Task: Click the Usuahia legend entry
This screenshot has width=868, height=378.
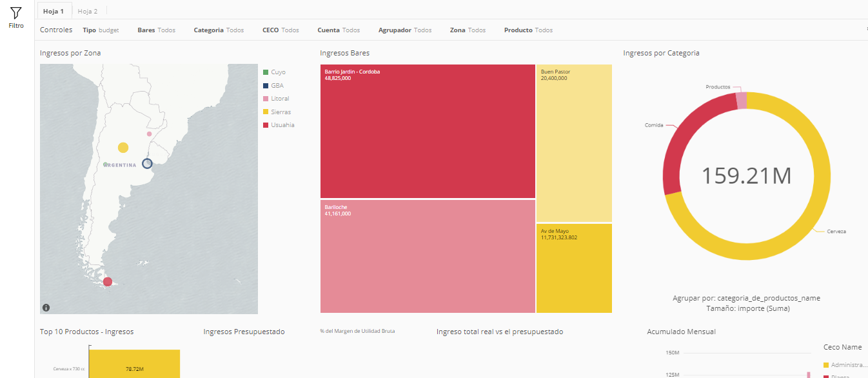Action: point(279,125)
